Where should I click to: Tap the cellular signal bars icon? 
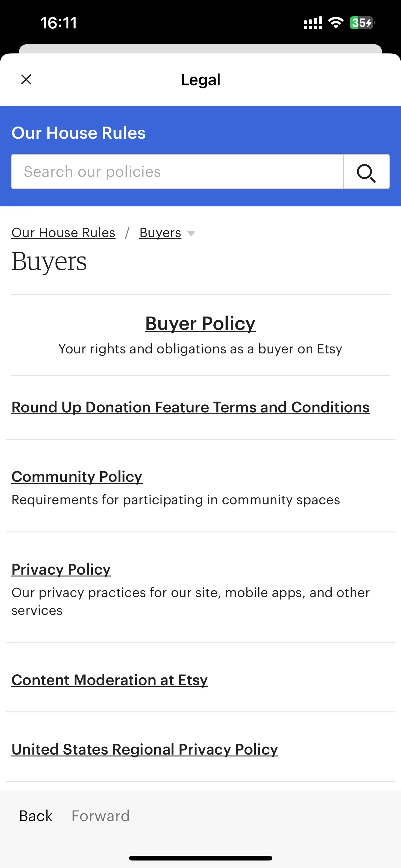313,23
